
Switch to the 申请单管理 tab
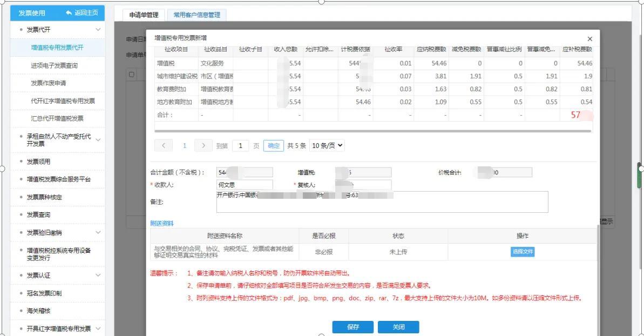(x=144, y=15)
